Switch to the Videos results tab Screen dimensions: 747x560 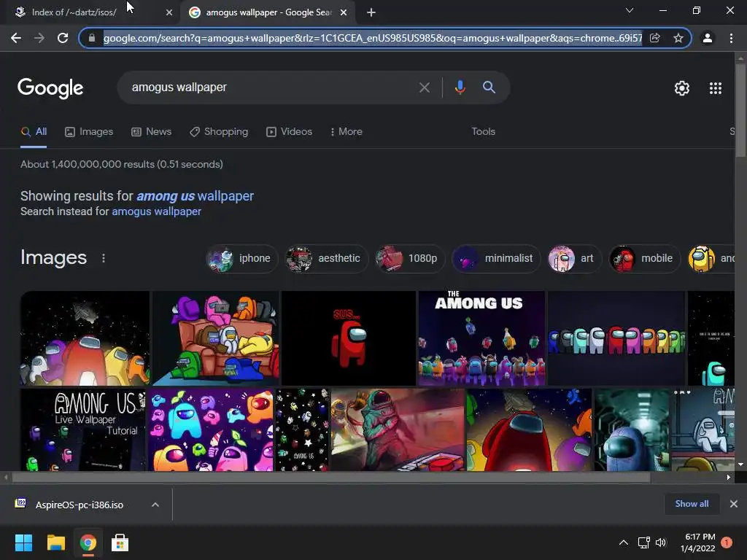[x=289, y=132]
